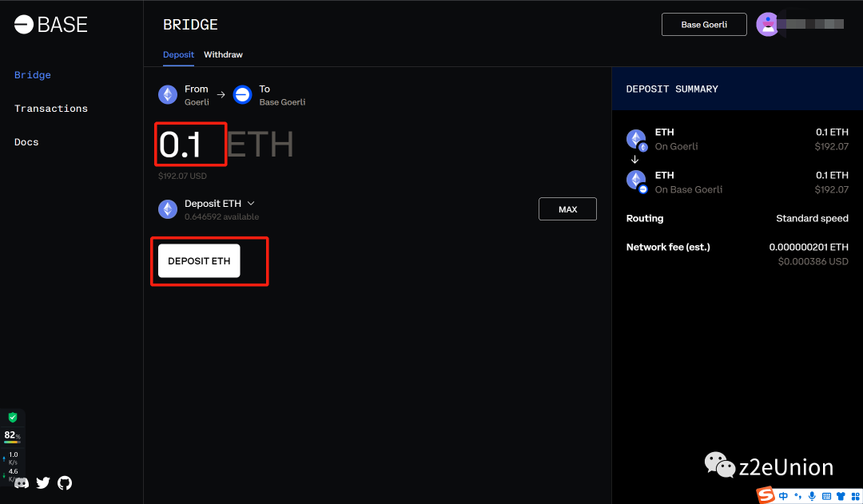The width and height of the screenshot is (863, 504).
Task: Click the Discord icon
Action: coord(21,483)
